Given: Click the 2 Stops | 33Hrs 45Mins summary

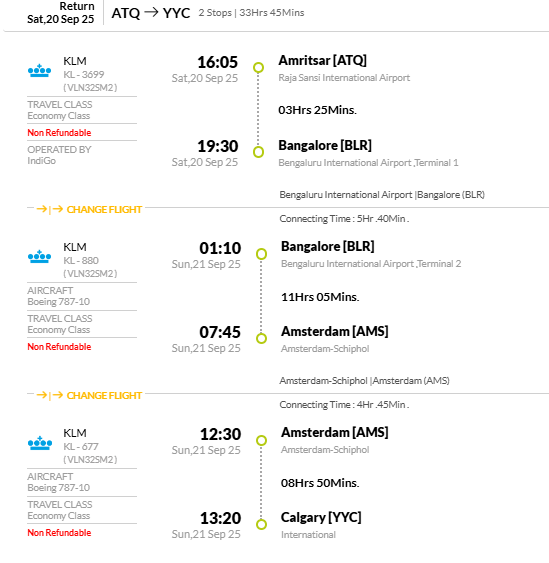Looking at the screenshot, I should coord(251,13).
